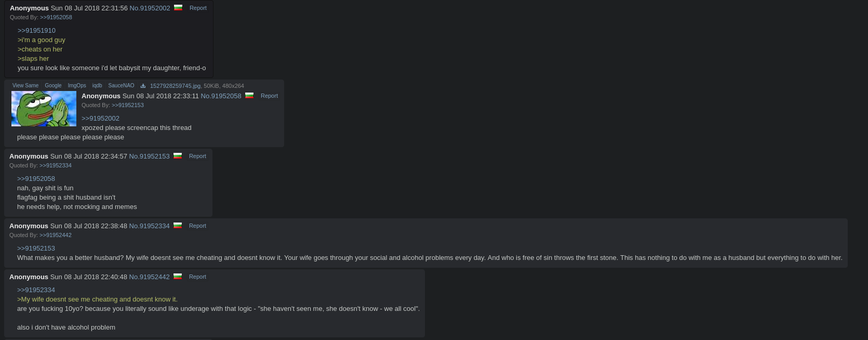Report post No.91952442

(197, 277)
